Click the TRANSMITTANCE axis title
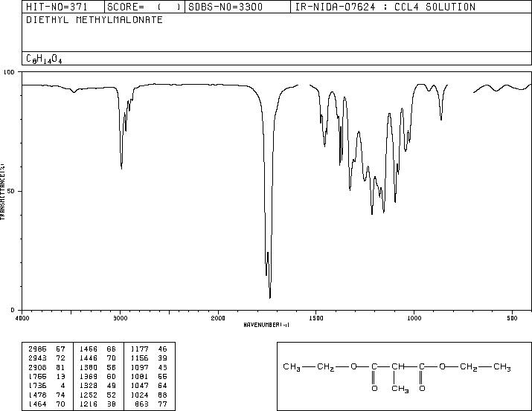532x411 pixels. point(2,192)
